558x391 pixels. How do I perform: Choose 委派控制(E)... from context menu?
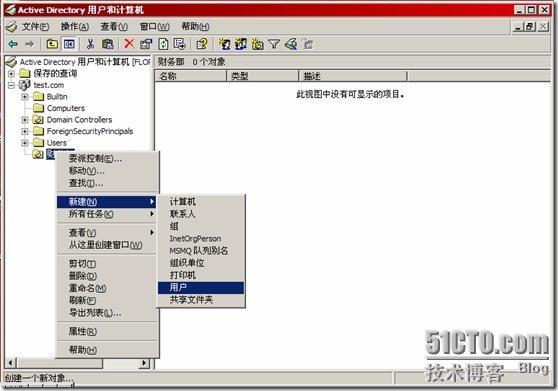coord(107,159)
